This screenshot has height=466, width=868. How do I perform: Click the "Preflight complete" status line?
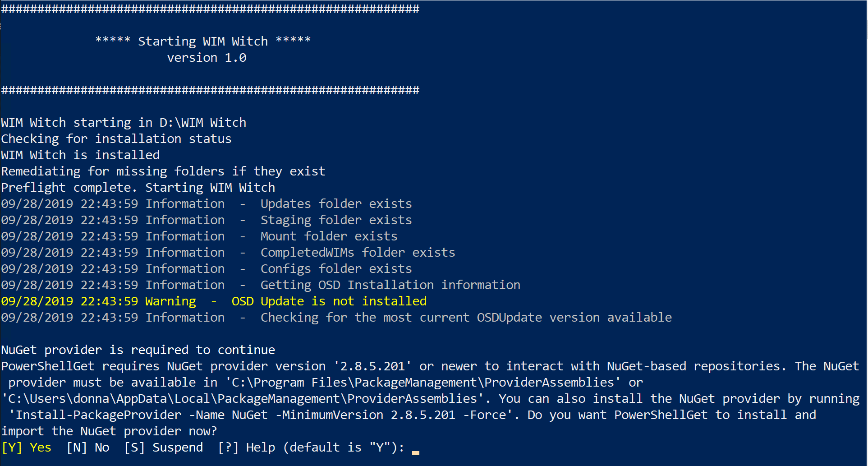(138, 188)
